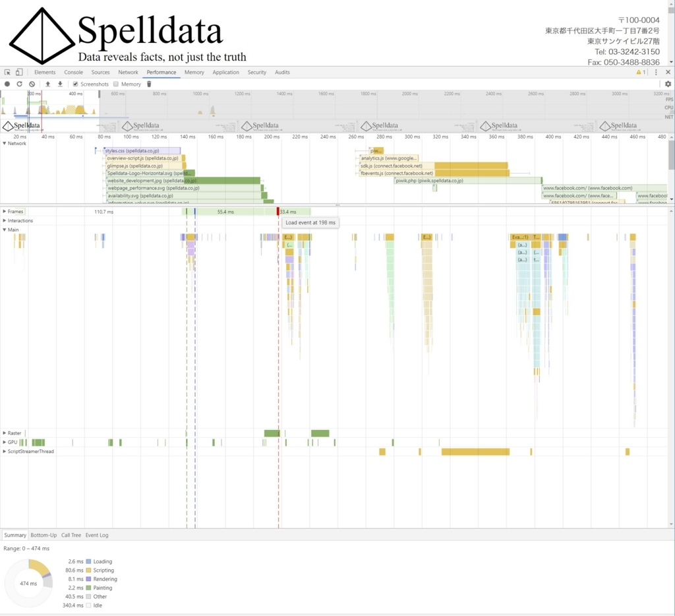The width and height of the screenshot is (675, 616).
Task: Select the Summary tab
Action: tap(15, 535)
